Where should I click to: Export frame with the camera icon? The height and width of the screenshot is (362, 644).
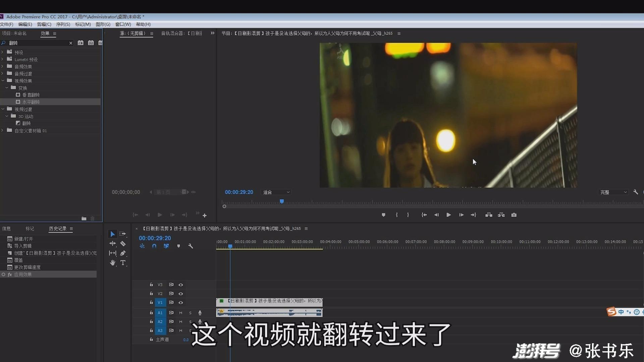(x=514, y=215)
